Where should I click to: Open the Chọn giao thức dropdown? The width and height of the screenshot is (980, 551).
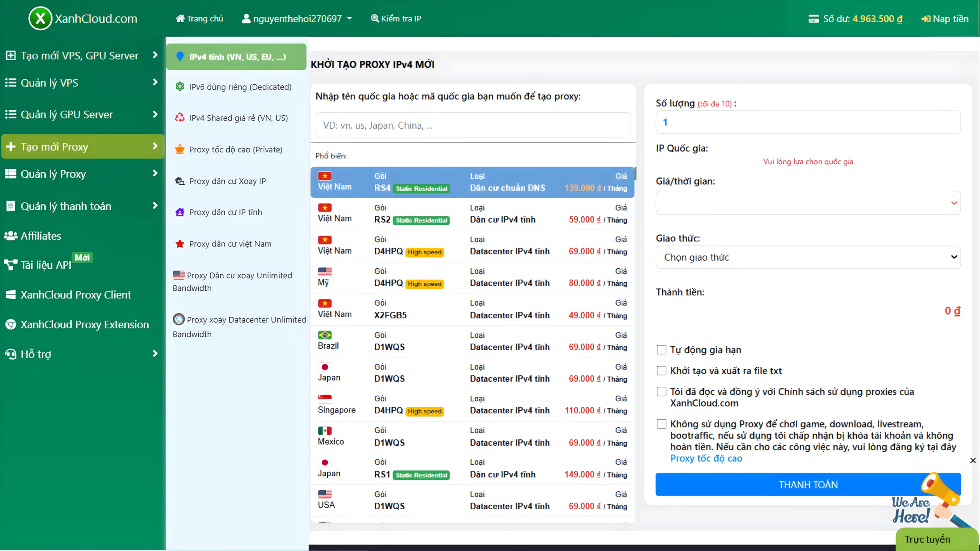(x=808, y=257)
